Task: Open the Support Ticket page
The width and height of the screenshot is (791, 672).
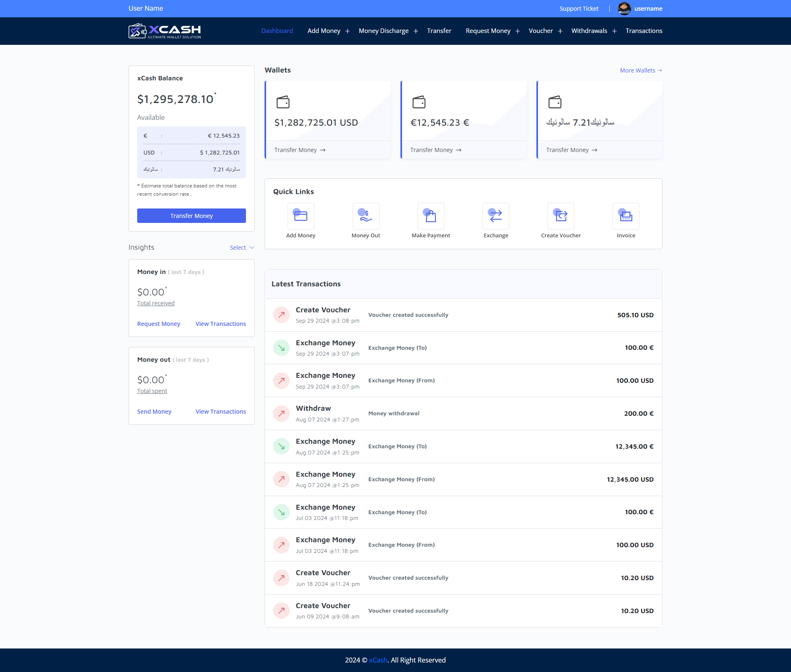Action: pyautogui.click(x=579, y=8)
